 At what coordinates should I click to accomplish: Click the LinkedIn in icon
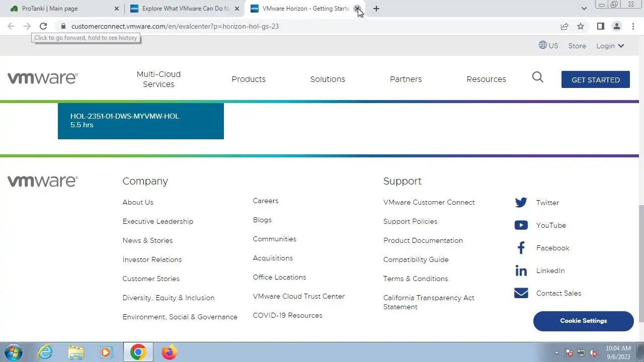click(x=521, y=270)
